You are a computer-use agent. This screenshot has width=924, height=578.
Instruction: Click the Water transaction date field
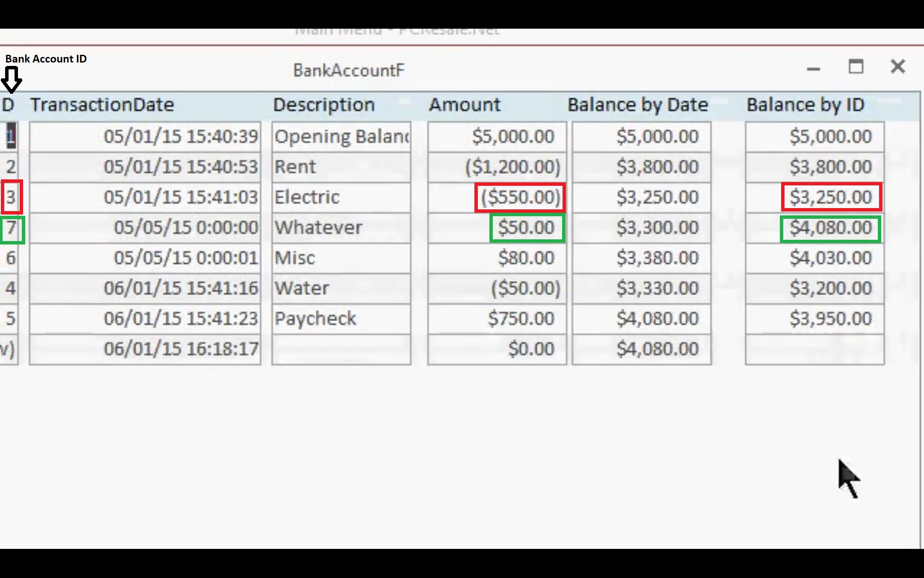tap(145, 288)
